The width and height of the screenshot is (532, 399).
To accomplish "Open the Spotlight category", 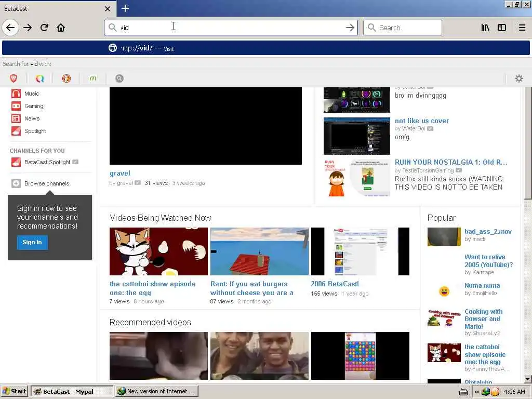I will point(35,131).
